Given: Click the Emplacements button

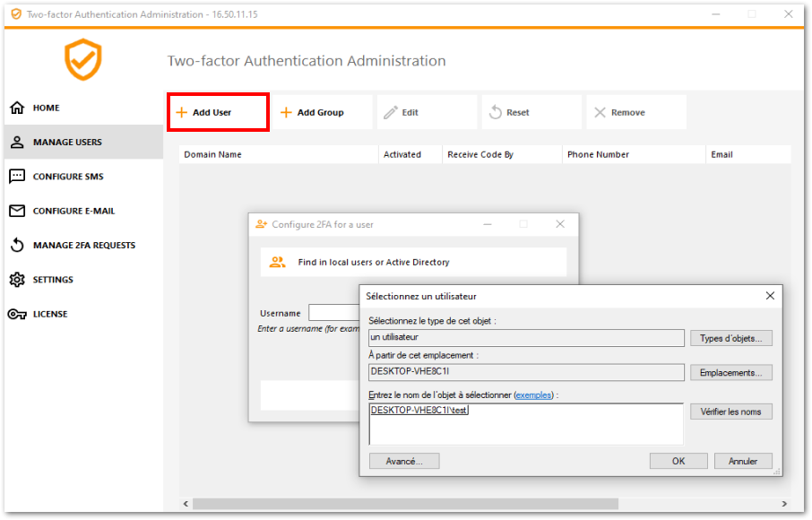Looking at the screenshot, I should tap(730, 372).
